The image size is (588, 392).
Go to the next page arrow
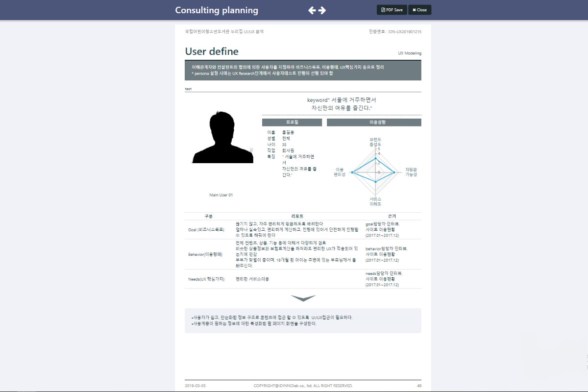point(322,10)
